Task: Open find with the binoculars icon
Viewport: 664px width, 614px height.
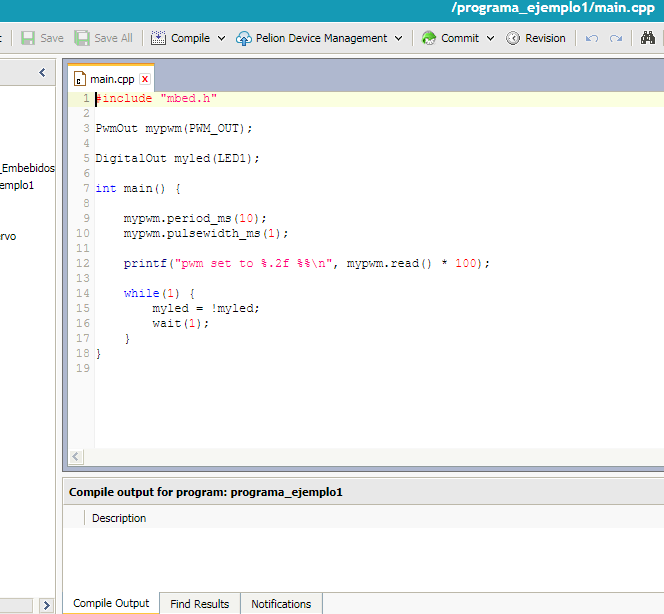Action: pos(648,38)
